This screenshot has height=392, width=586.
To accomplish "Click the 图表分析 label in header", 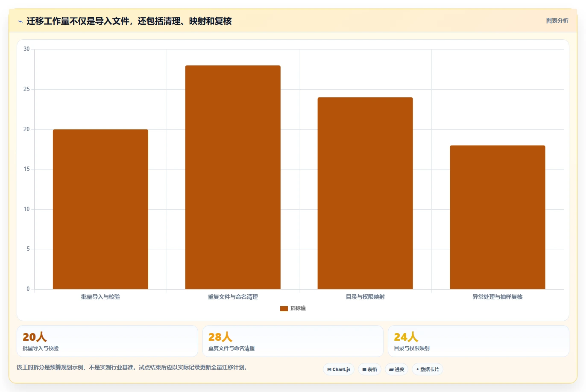I will point(557,20).
